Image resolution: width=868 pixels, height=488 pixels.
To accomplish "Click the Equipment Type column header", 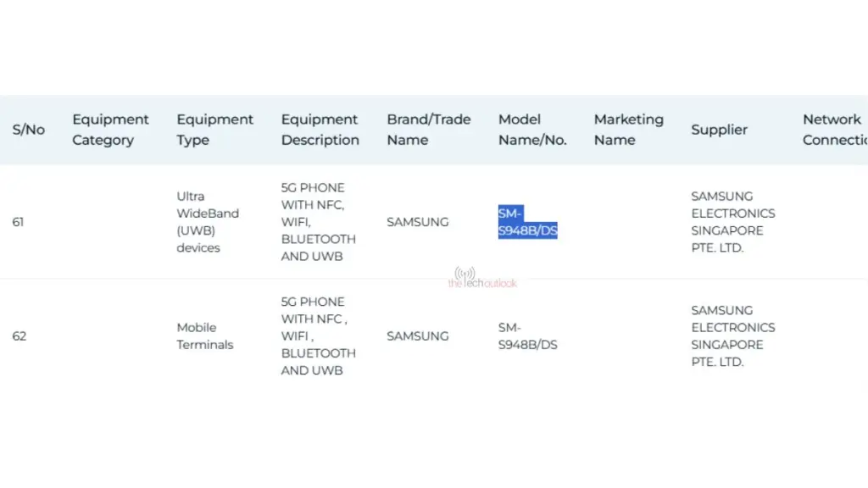I will coord(214,130).
